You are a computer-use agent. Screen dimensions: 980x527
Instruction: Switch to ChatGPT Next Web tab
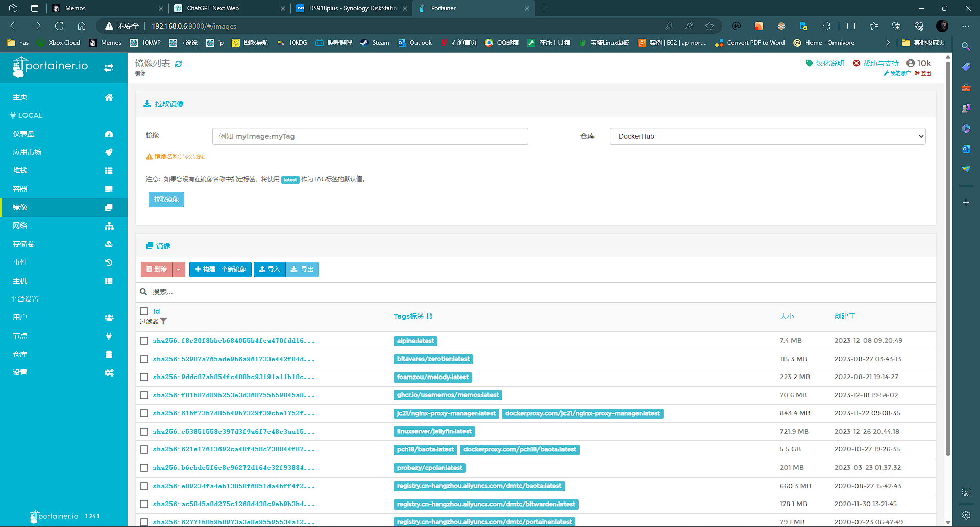pyautogui.click(x=229, y=8)
